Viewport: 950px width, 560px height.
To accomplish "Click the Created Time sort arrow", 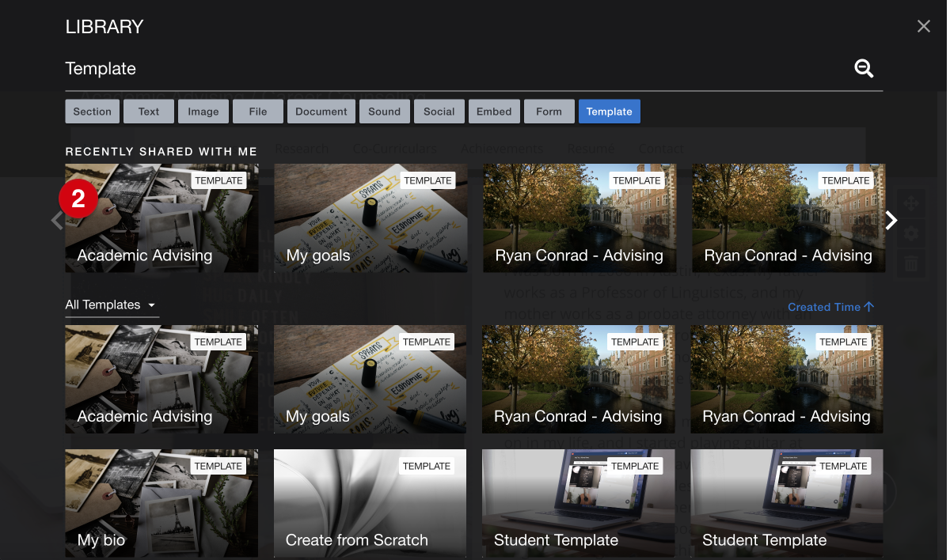I will coord(869,307).
